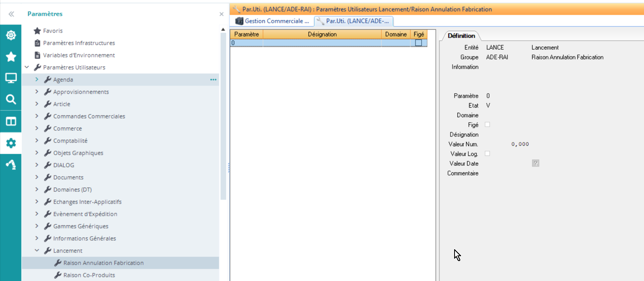Screen dimensions: 644x281
Task: Open Raison Co-Produits parameter item
Action: (89, 275)
